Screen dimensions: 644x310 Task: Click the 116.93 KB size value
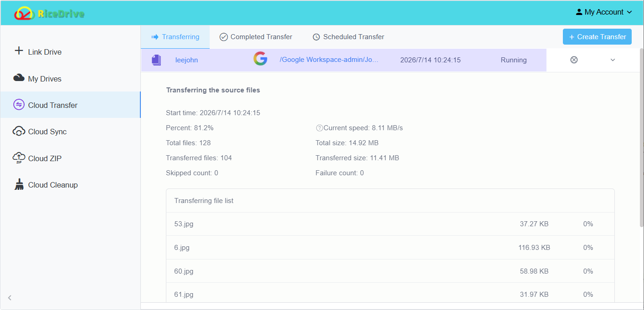pos(534,248)
